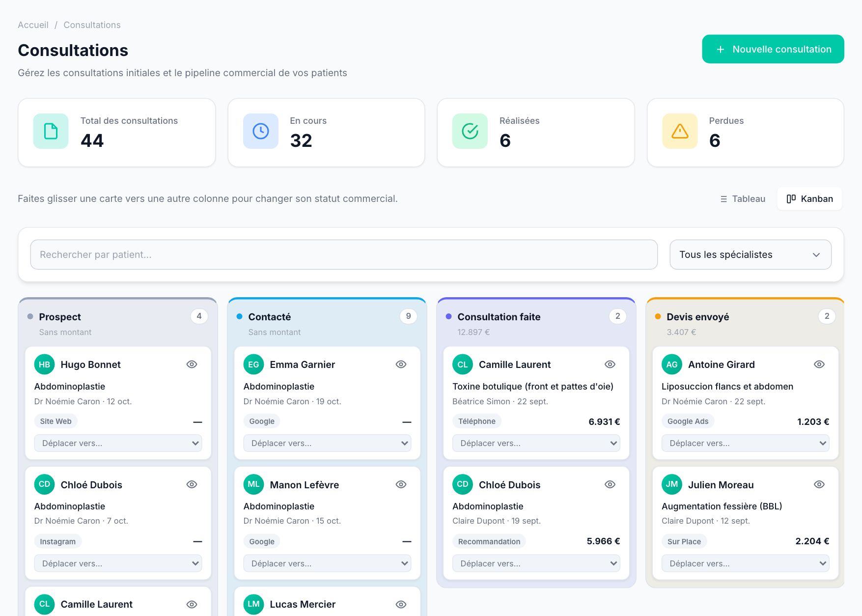862x616 pixels.
Task: Click the 2.204 € amount on Julien Moreau's card
Action: point(812,541)
